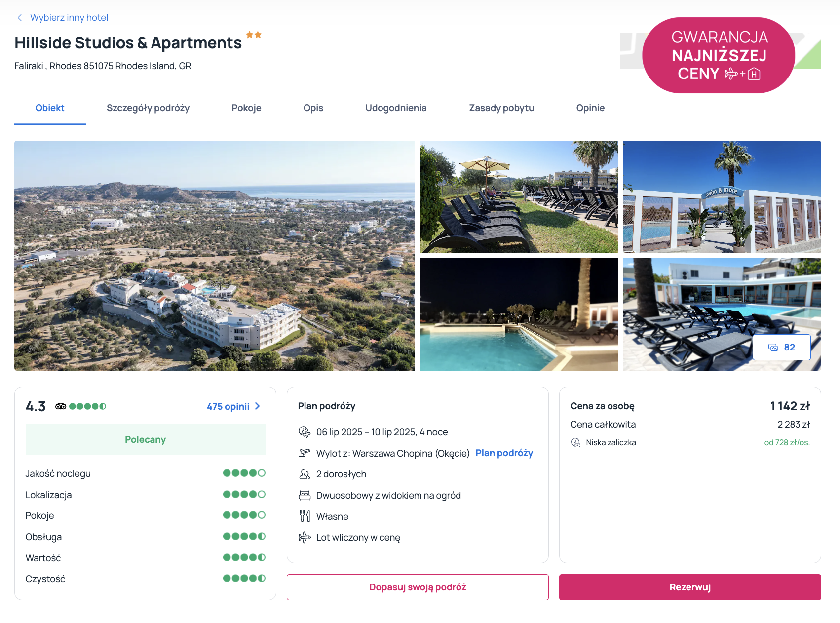Click the guests icon beside 2 dorosłych
This screenshot has width=840, height=623.
coord(305,474)
